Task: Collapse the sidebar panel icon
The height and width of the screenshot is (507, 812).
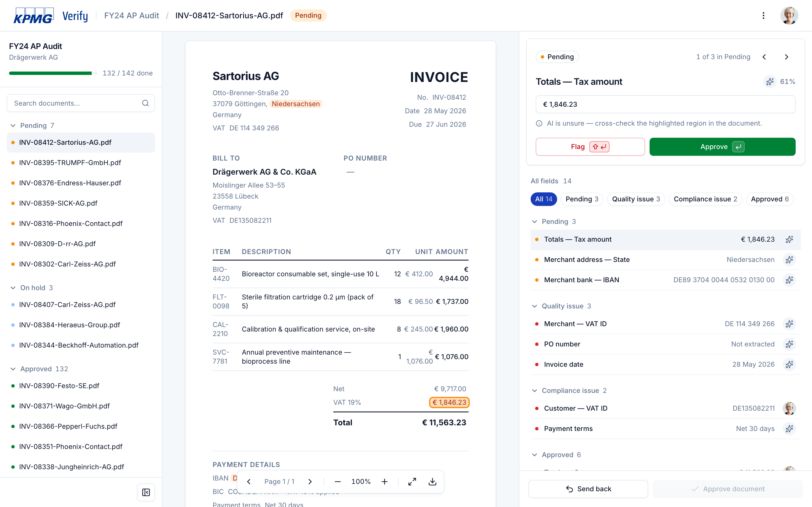Action: 146,492
